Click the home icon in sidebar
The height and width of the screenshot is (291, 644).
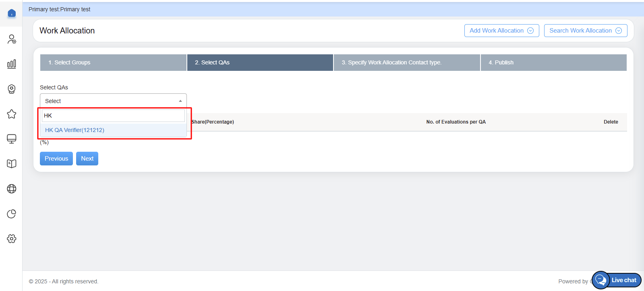pos(12,13)
